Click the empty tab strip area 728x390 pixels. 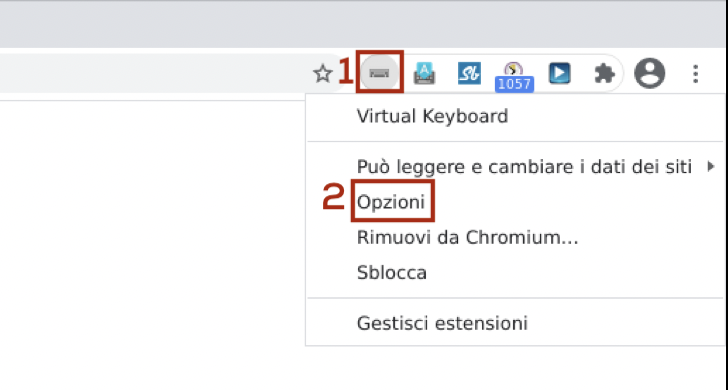[x=364, y=25]
